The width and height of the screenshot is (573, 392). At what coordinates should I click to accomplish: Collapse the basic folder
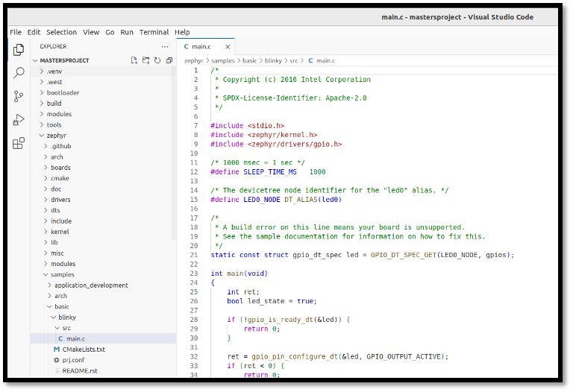tap(103, 306)
